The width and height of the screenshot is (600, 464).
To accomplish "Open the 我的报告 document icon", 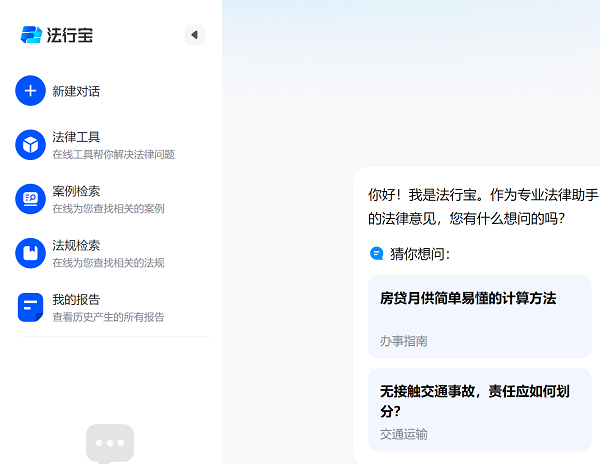I will 31,308.
